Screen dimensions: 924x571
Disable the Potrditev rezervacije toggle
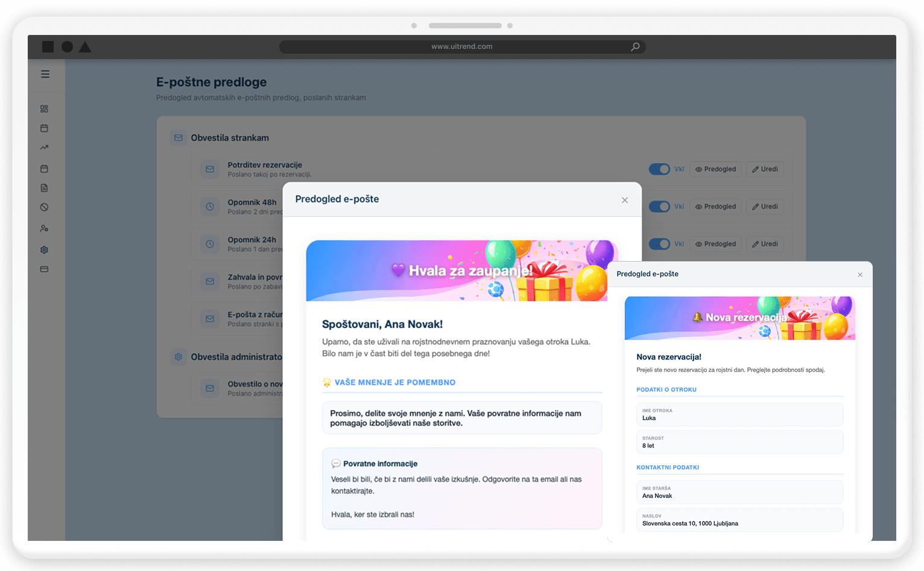(659, 169)
